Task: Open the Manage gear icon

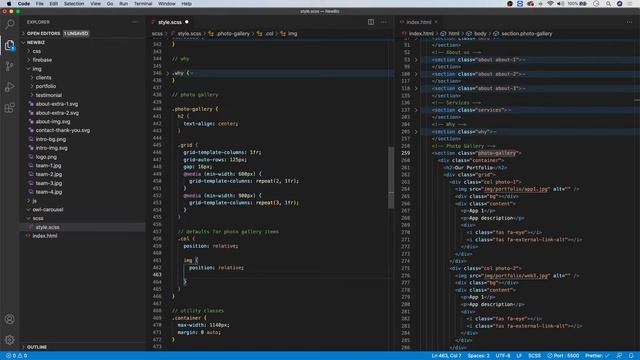Action: 9,340
